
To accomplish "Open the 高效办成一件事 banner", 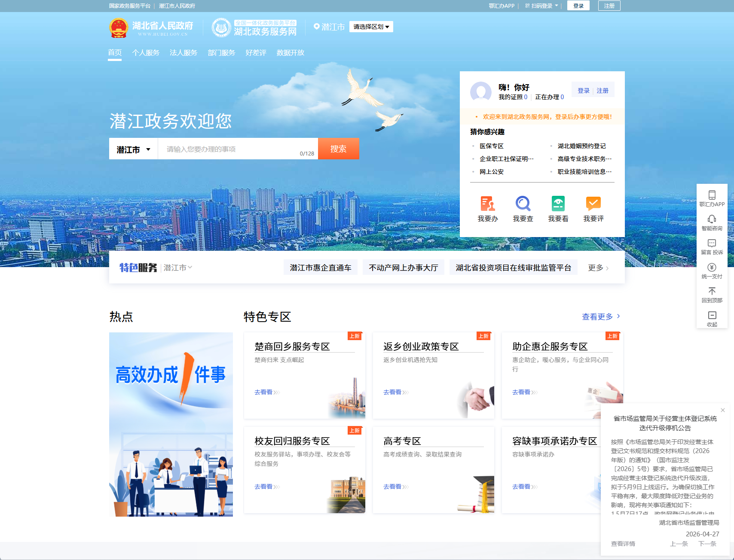I will (x=171, y=424).
